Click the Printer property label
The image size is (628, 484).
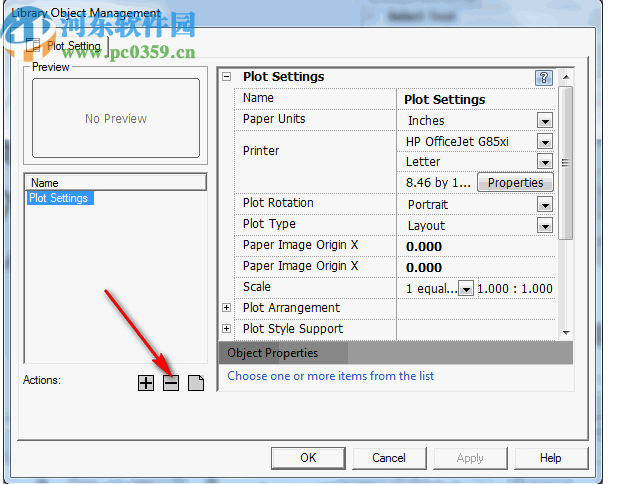pos(261,151)
